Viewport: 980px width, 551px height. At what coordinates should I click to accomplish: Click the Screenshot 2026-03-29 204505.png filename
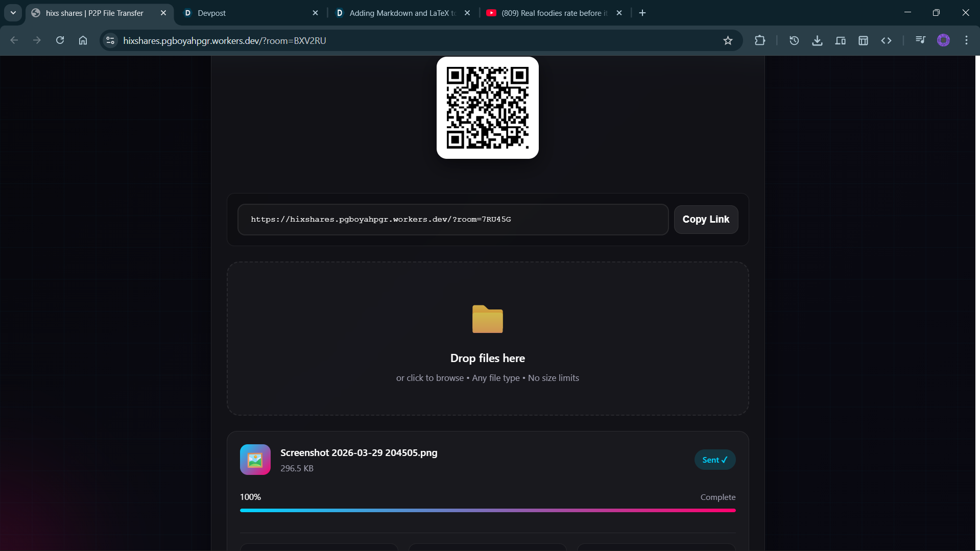359,453
